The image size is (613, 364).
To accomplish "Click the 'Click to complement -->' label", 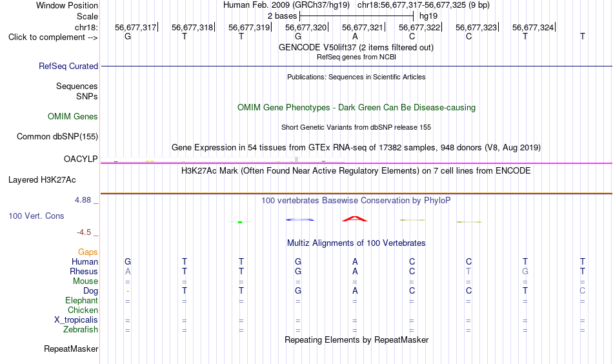I will point(53,37).
